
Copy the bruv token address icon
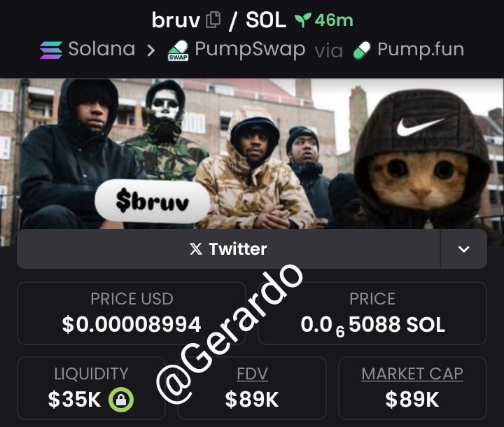click(213, 20)
